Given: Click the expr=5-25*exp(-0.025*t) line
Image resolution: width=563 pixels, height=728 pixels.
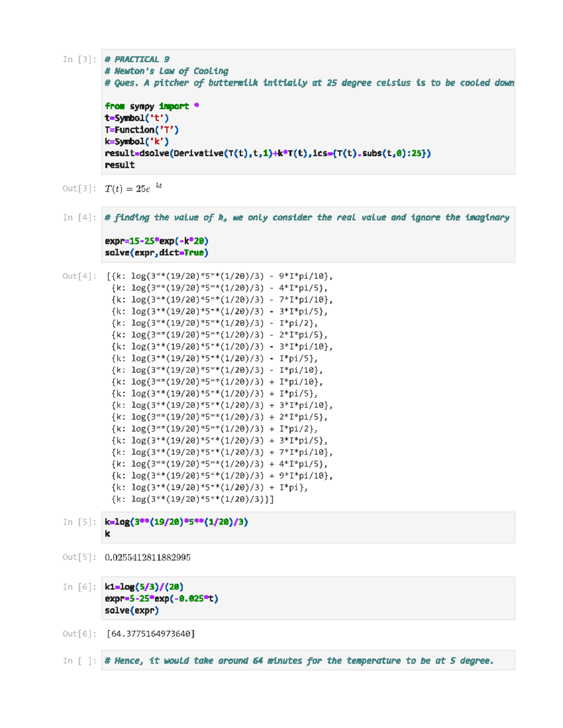Looking at the screenshot, I should click(x=161, y=599).
